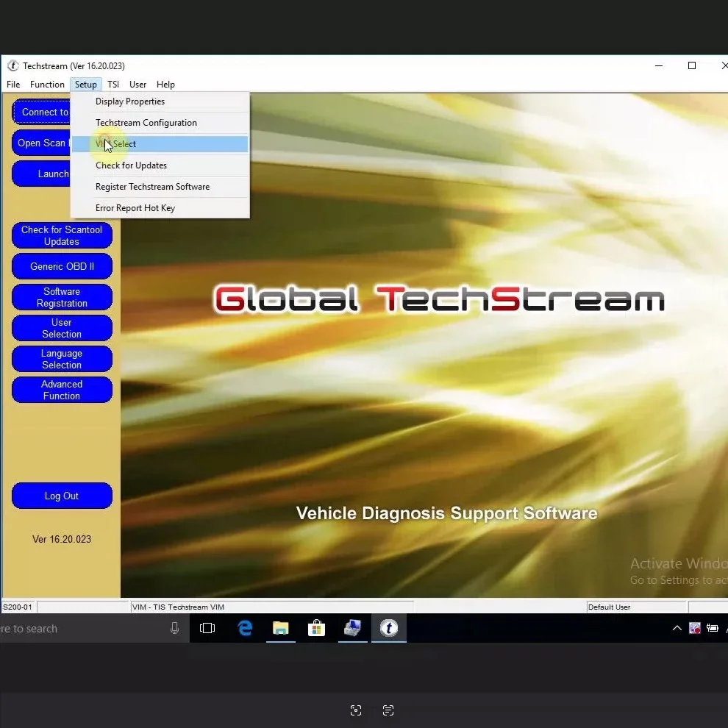Open File Explorer from the taskbar

pyautogui.click(x=280, y=628)
